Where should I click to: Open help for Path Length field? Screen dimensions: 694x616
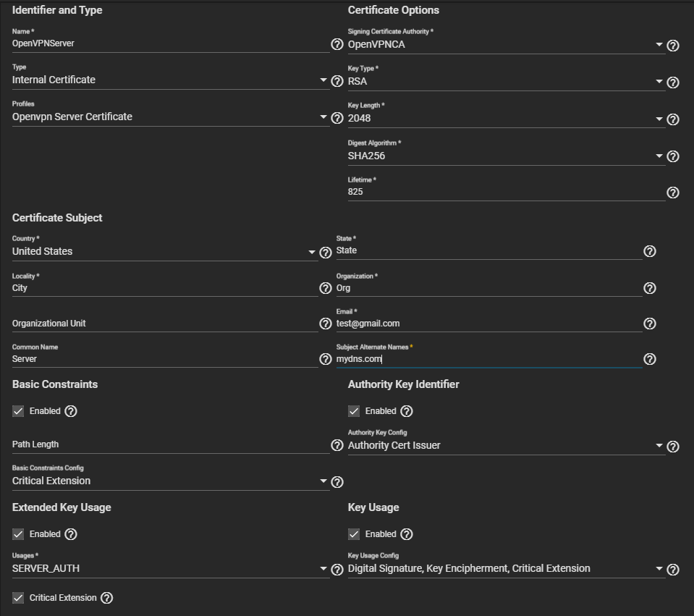pyautogui.click(x=337, y=445)
